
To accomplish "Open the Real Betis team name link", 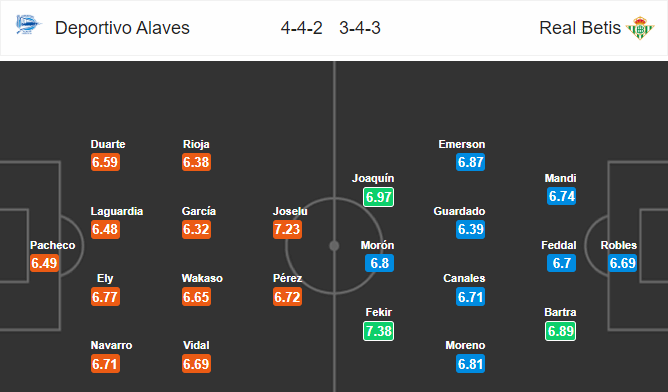I will click(580, 28).
